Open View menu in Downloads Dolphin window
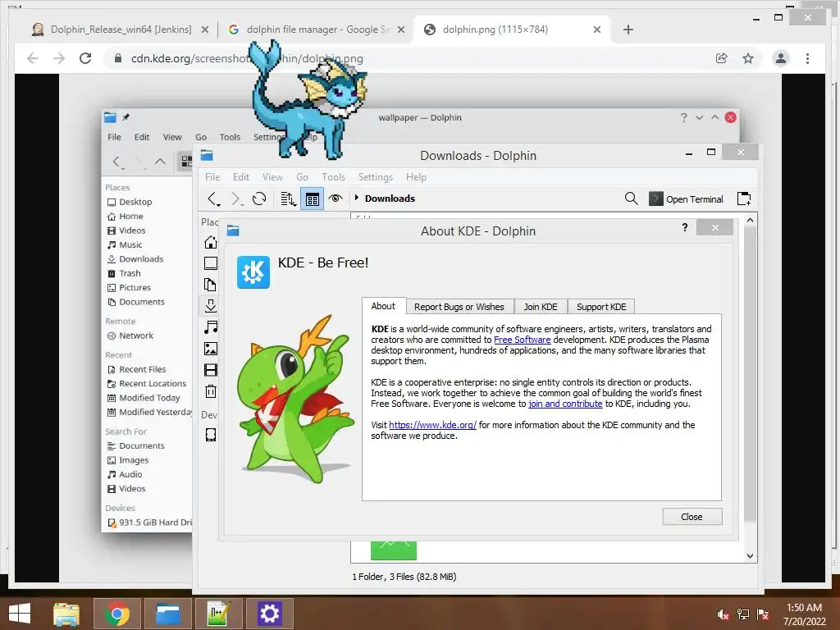Viewport: 840px width, 630px height. [272, 177]
